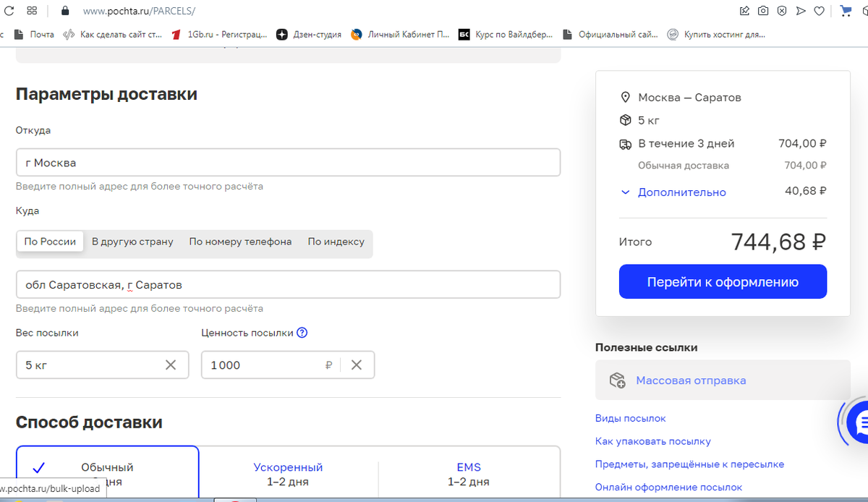Open the 5 кг weight combo box
The height and width of the screenshot is (502, 868).
90,365
